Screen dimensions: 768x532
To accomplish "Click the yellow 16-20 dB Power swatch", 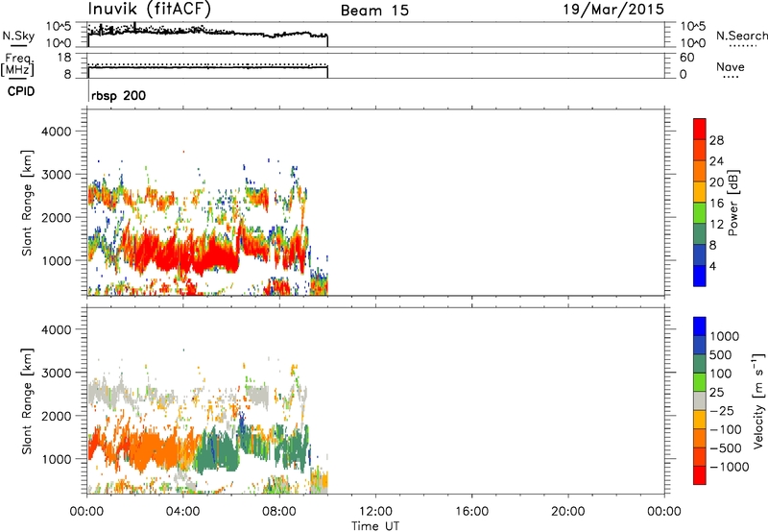I will point(700,192).
